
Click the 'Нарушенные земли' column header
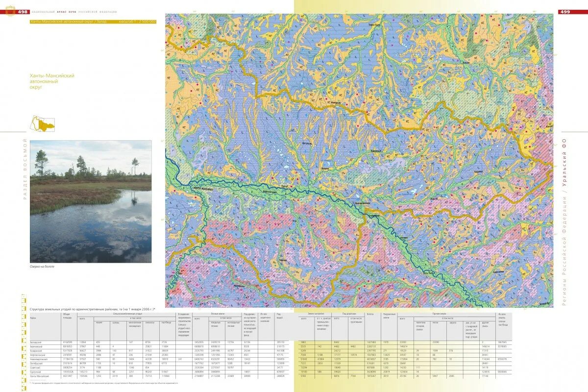[390, 315]
